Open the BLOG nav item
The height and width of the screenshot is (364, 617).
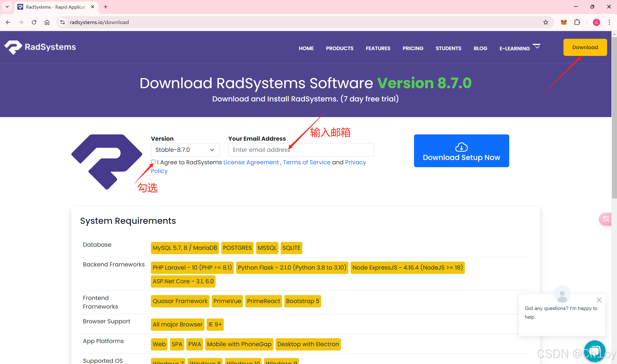click(480, 48)
